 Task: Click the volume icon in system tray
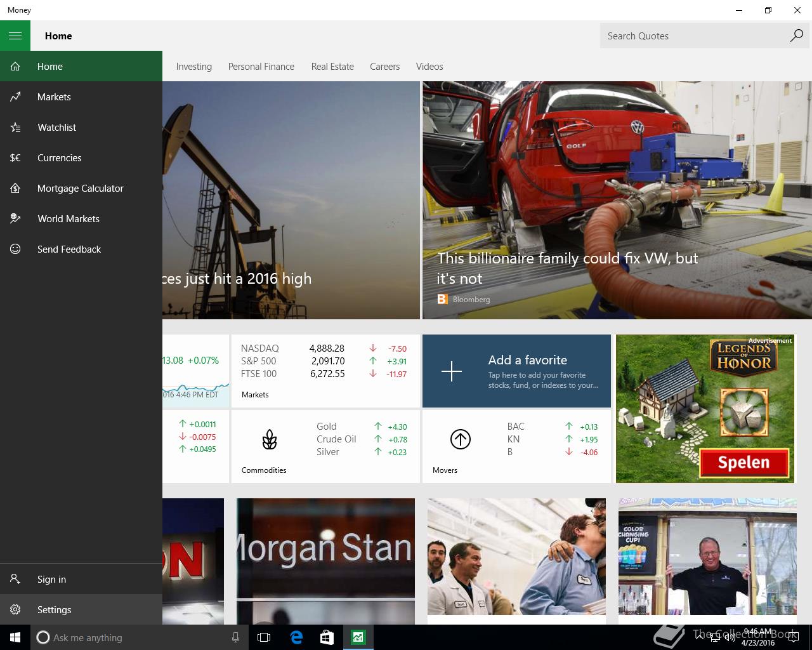pos(730,638)
